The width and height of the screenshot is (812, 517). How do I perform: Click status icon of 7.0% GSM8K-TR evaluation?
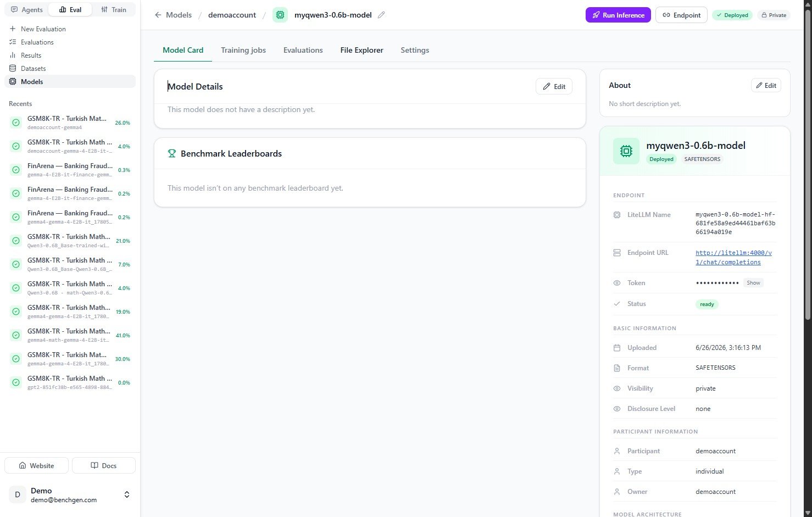click(x=16, y=264)
